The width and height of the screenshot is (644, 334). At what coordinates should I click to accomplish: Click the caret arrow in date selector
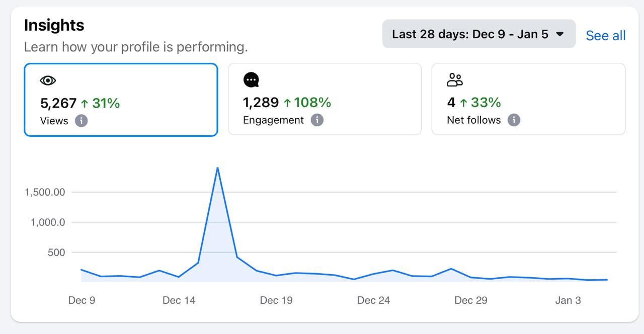click(560, 34)
